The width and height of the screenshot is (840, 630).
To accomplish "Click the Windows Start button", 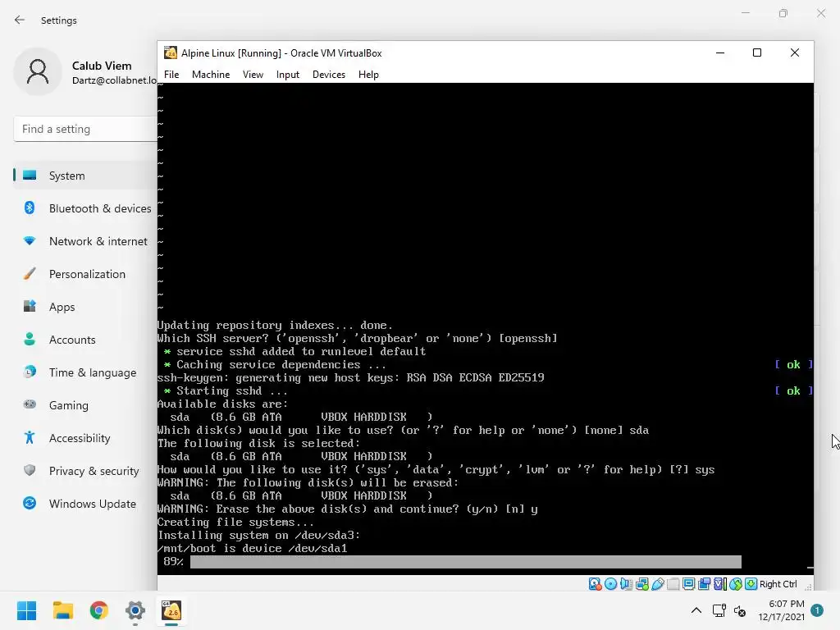I will 26,610.
